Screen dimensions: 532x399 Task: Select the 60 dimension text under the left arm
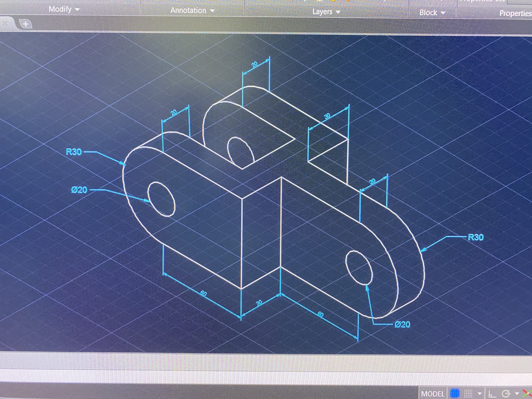pos(203,293)
